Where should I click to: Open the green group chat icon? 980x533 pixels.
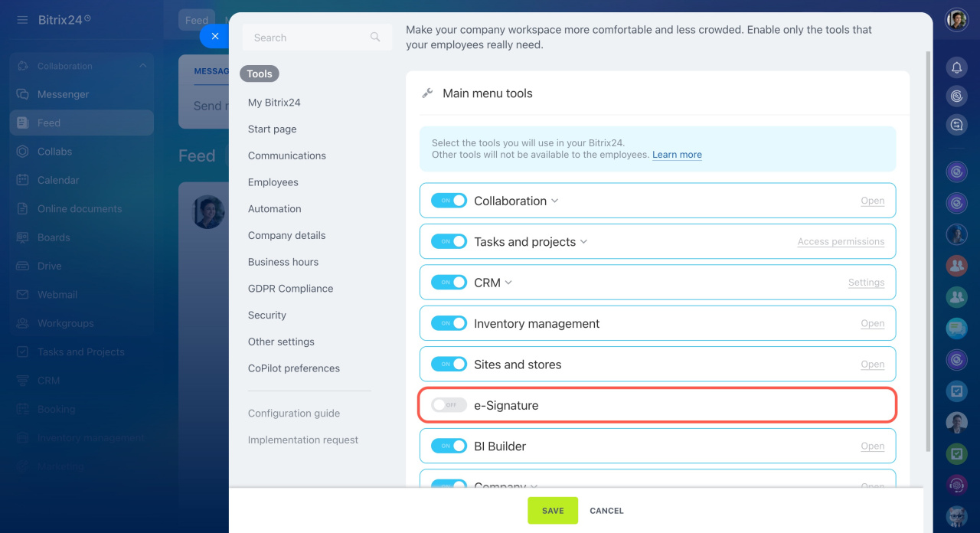[956, 297]
